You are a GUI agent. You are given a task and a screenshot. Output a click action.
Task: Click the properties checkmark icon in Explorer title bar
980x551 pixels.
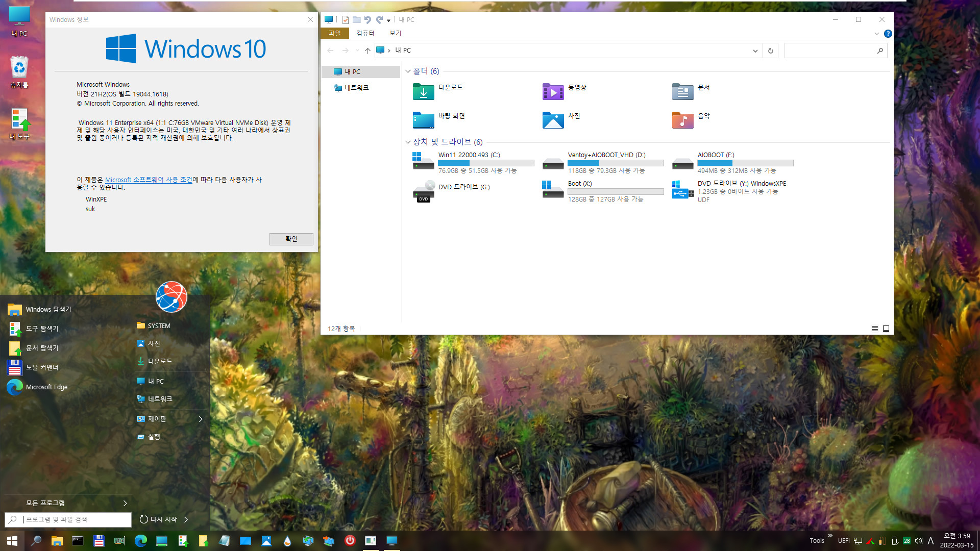point(346,20)
